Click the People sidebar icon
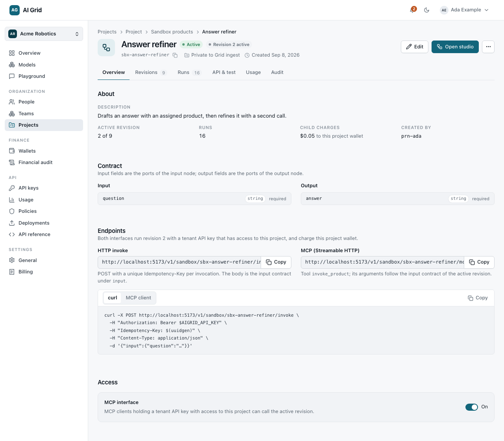This screenshot has height=441, width=504. [x=12, y=102]
